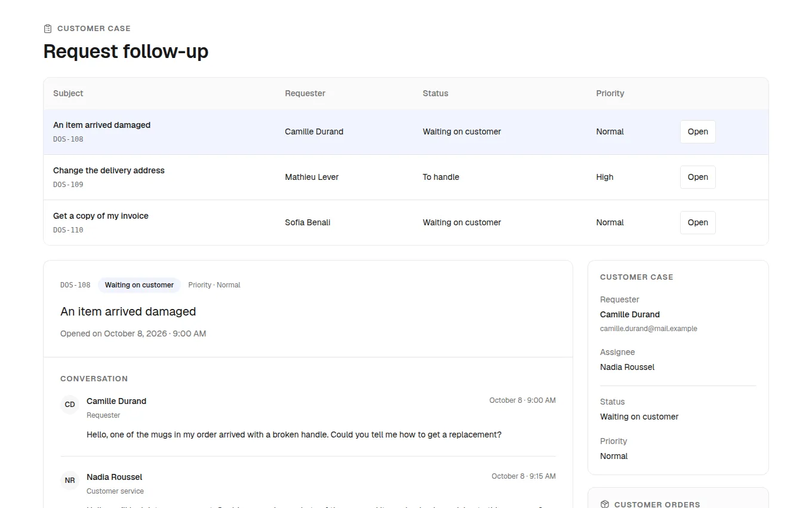Image resolution: width=812 pixels, height=508 pixels.
Task: Click the Status column header
Action: coord(435,93)
